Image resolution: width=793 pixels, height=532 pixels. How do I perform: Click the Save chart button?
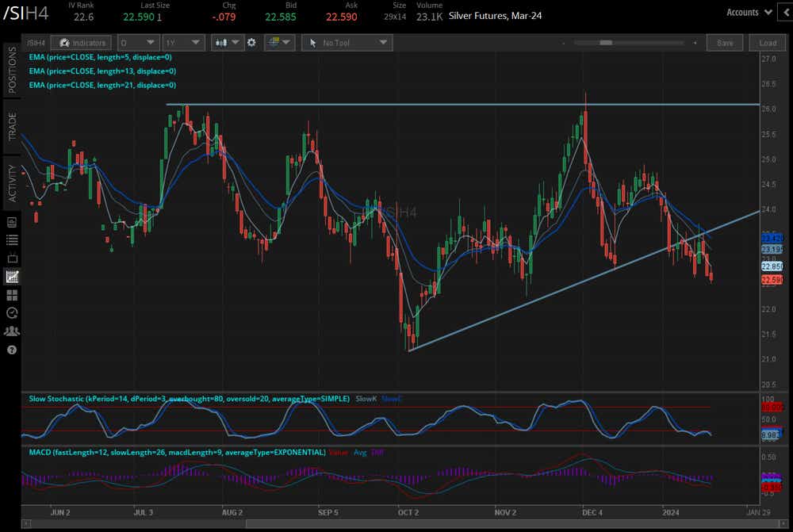[725, 43]
